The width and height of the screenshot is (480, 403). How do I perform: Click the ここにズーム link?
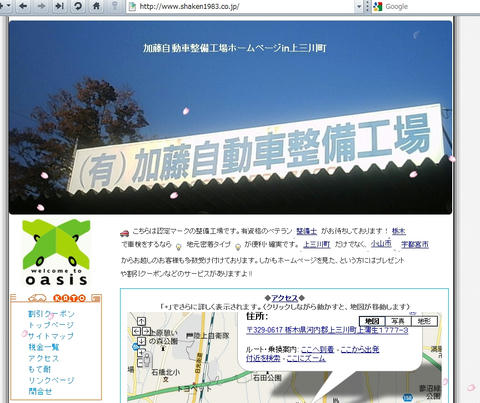tap(306, 358)
